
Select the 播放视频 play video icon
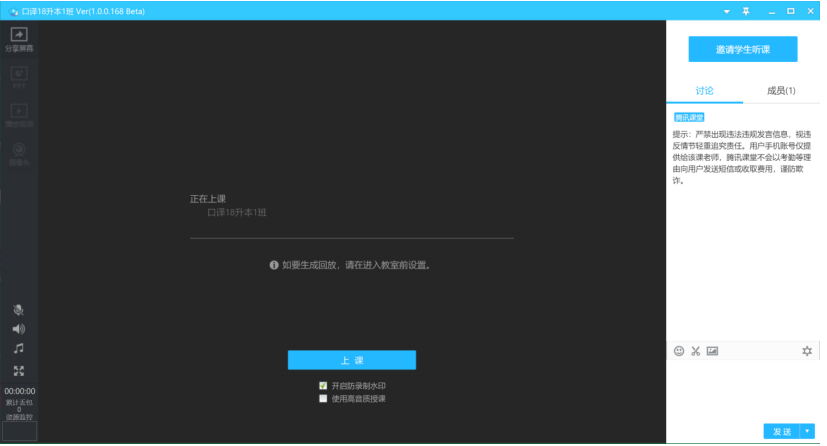(19, 114)
